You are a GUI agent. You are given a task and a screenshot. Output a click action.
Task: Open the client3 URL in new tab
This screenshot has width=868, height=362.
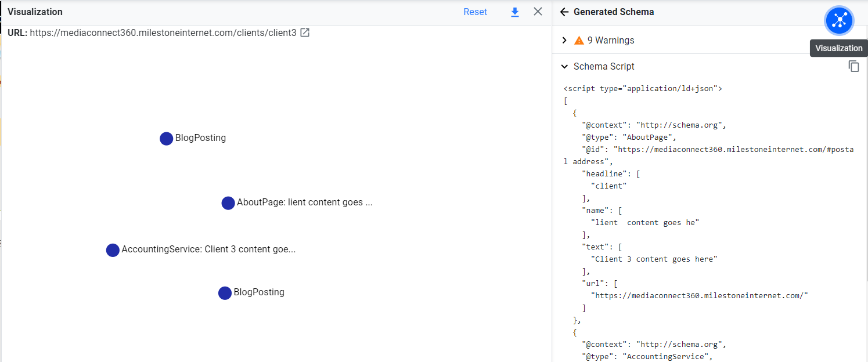[x=305, y=32]
